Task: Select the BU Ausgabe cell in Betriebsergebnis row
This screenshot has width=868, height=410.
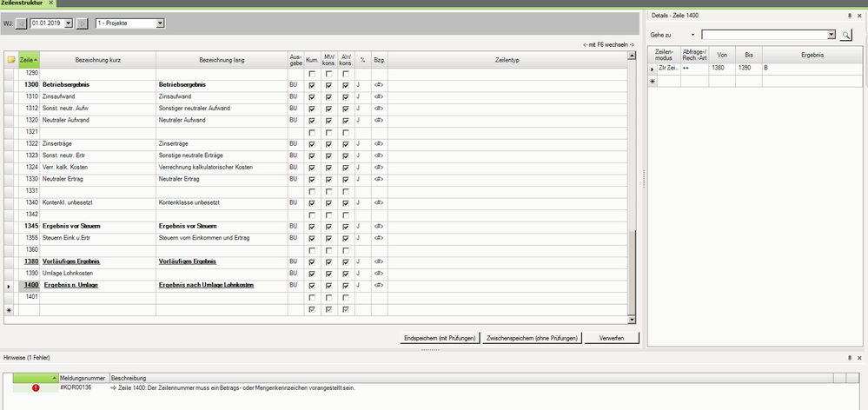Action: pyautogui.click(x=295, y=86)
